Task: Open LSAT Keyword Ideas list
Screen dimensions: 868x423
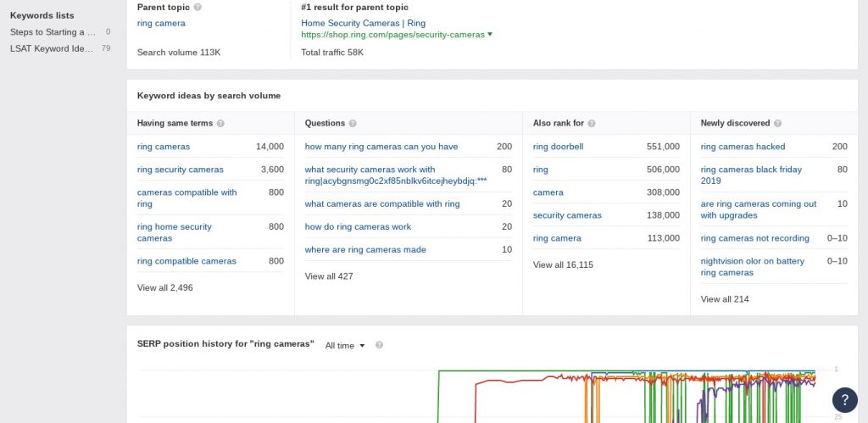Action: (52, 48)
